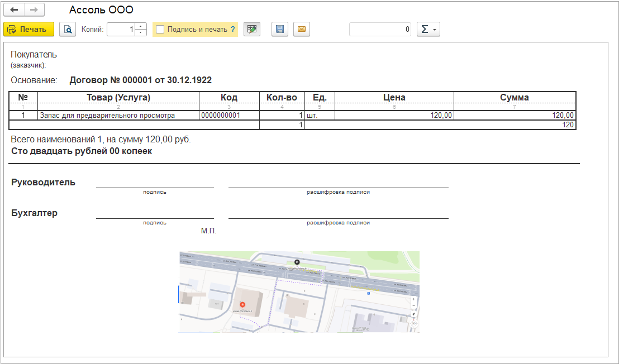This screenshot has height=364, width=619.
Task: Toggle document editing mode icon
Action: point(253,30)
